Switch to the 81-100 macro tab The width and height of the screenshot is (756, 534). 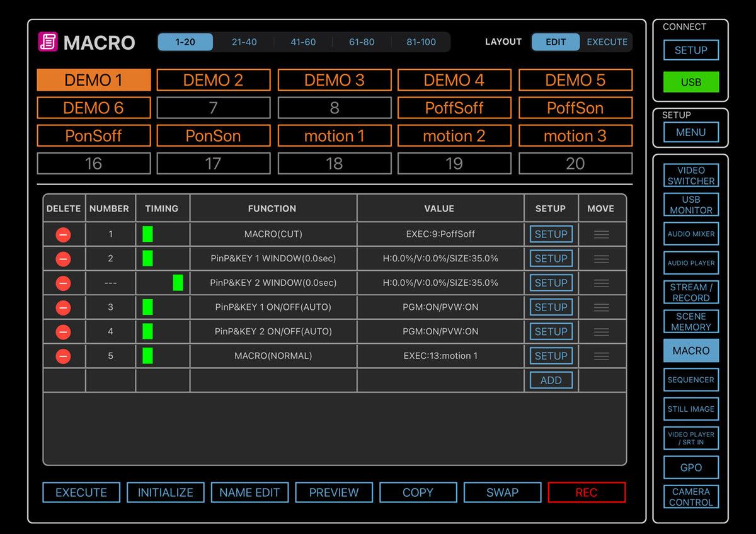pyautogui.click(x=420, y=42)
